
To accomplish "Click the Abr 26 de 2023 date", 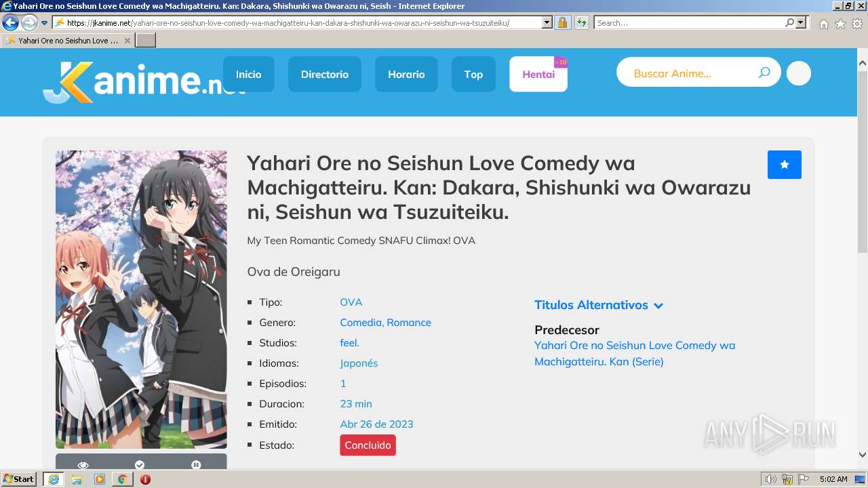I will click(x=376, y=424).
